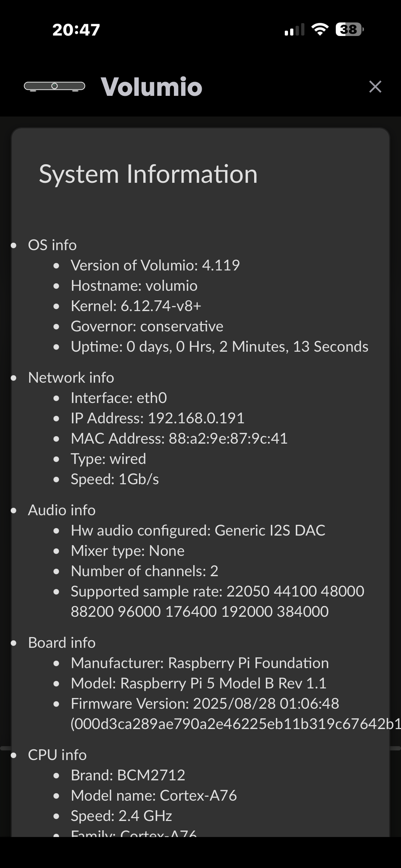401x868 pixels.
Task: Tap the 20:47 clock in status bar
Action: (x=76, y=30)
